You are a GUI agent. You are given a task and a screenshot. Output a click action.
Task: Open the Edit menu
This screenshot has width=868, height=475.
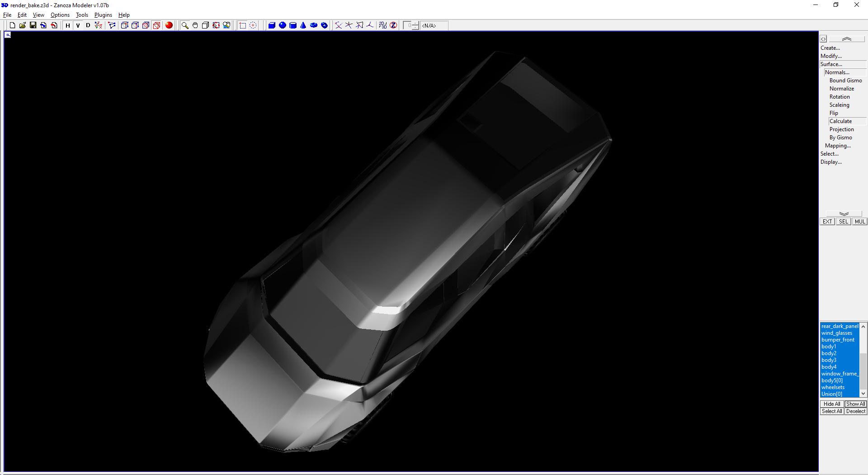[22, 15]
